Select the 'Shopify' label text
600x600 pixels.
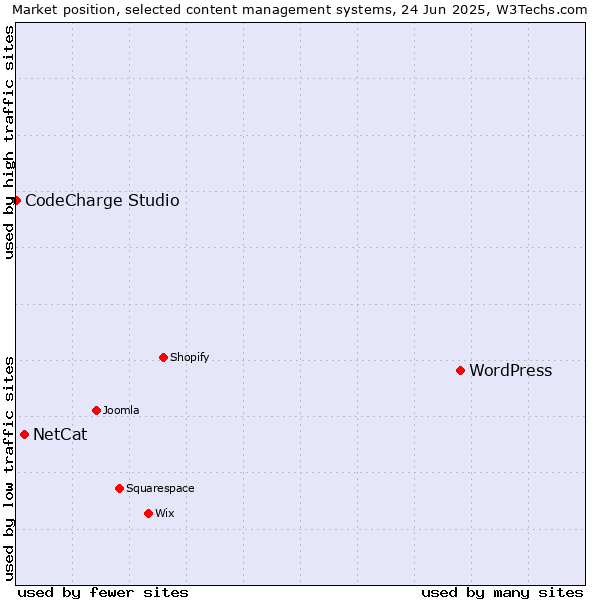coord(189,357)
